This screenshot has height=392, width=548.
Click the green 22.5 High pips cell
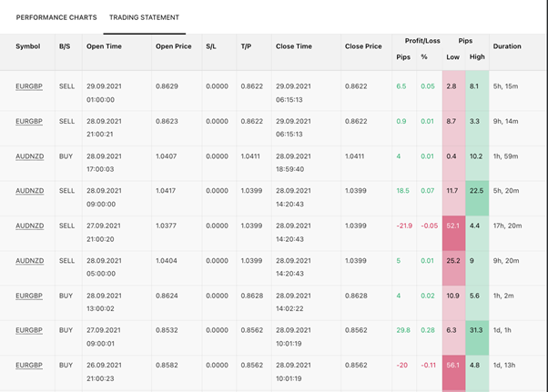[x=477, y=191]
